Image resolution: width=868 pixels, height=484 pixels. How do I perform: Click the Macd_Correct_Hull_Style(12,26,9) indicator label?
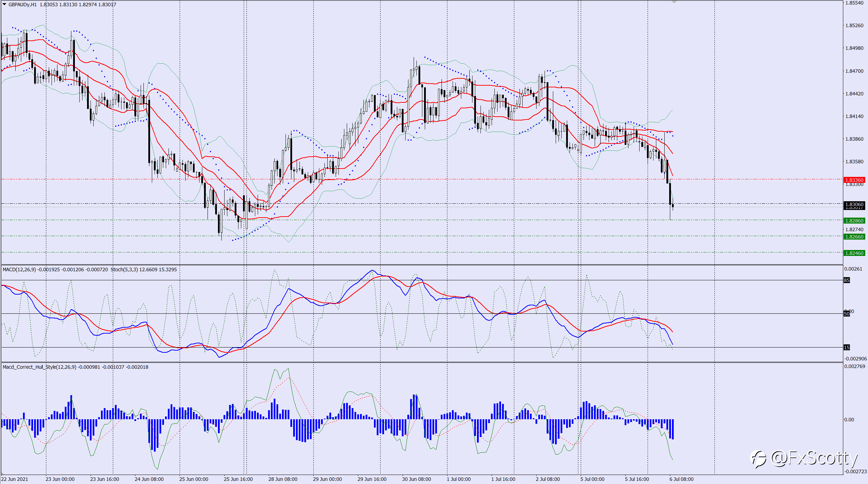(39, 367)
